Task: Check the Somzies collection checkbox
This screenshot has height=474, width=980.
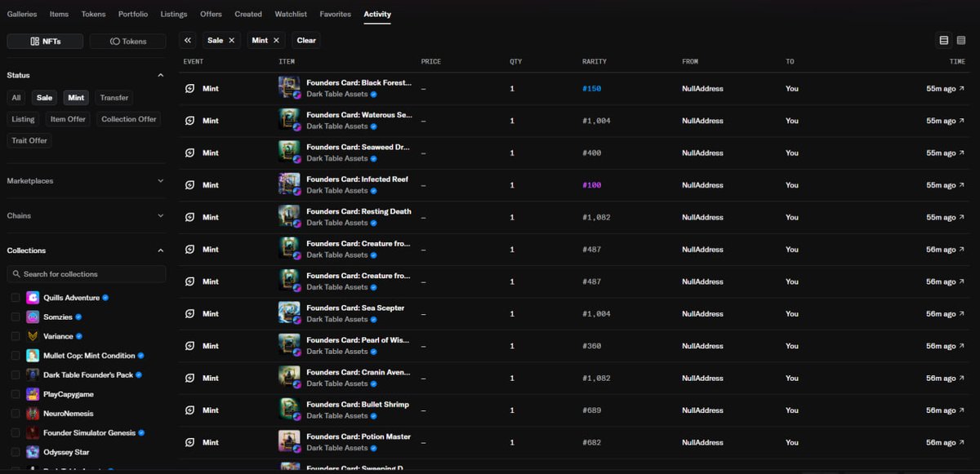Action: [x=16, y=317]
